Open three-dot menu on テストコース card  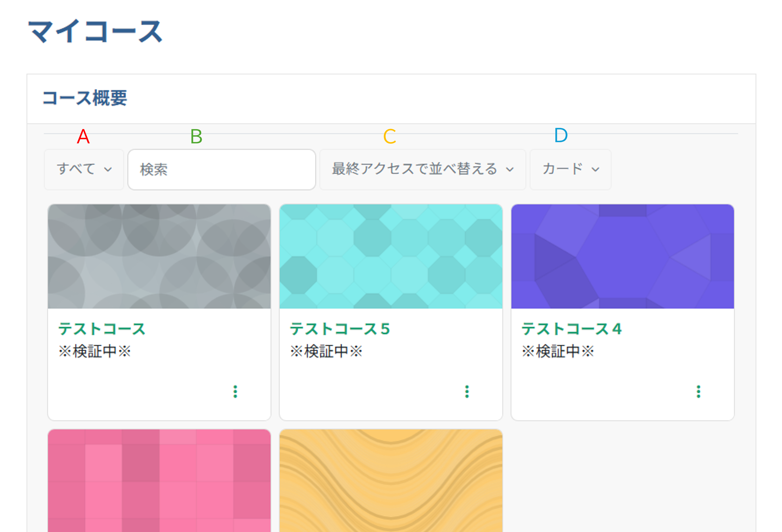[235, 391]
